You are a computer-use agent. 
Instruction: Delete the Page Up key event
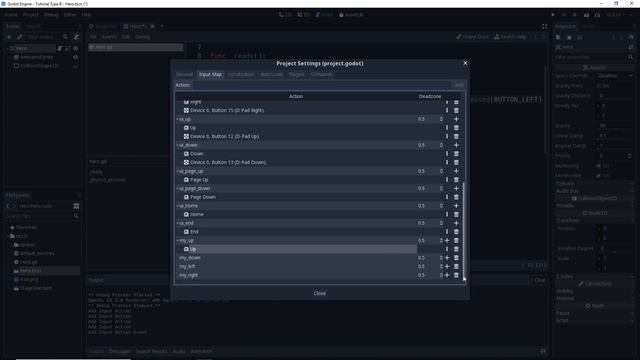(x=456, y=180)
